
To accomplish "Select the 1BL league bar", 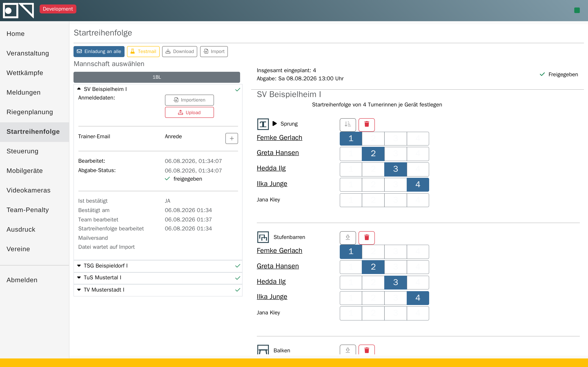I will 157,77.
